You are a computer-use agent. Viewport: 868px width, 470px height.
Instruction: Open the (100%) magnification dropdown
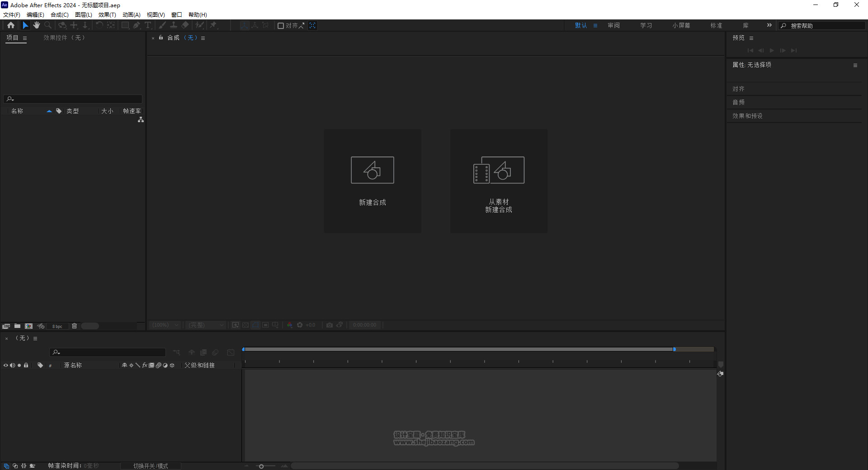coord(165,325)
